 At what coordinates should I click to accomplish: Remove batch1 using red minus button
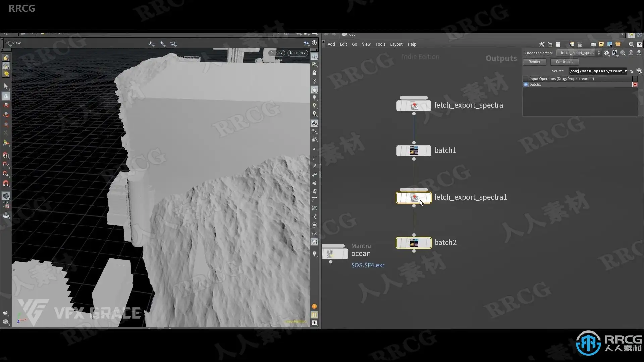[x=635, y=85]
